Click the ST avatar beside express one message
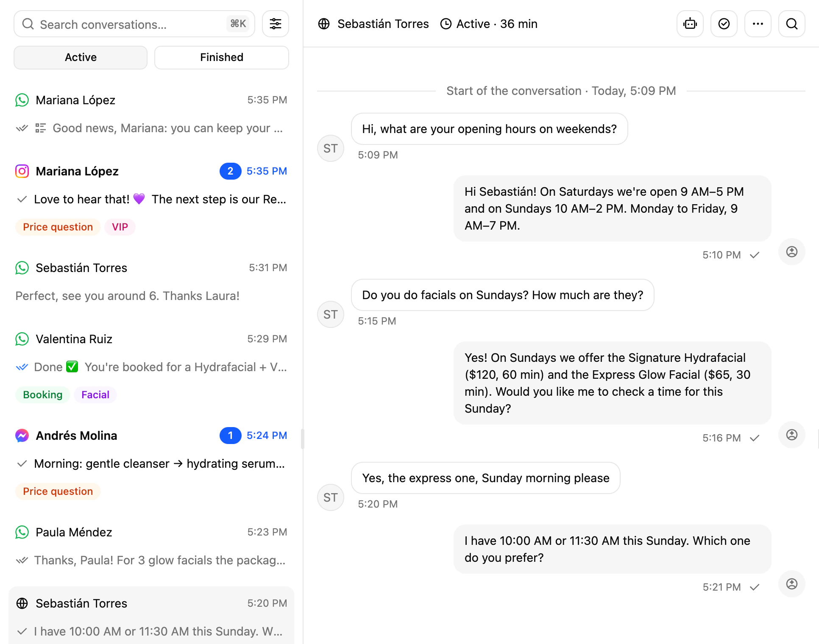This screenshot has height=644, width=819. [331, 497]
